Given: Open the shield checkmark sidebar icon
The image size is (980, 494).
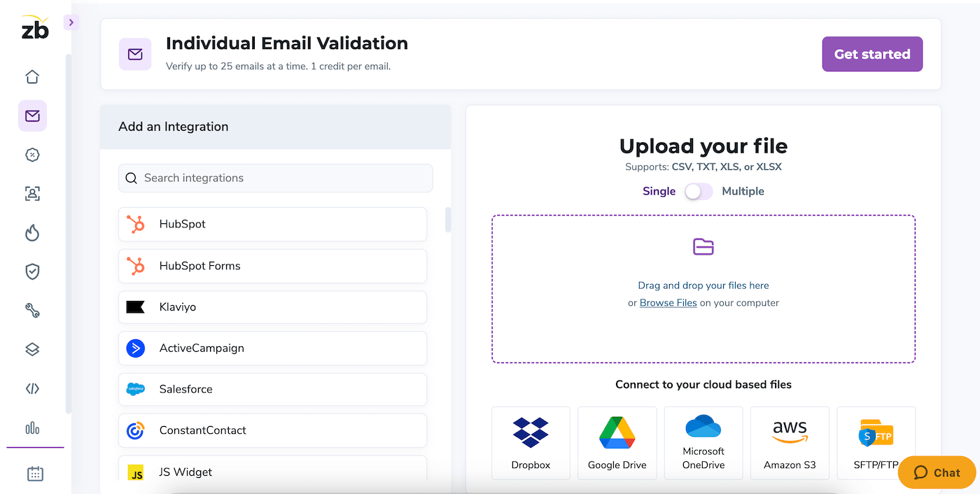Looking at the screenshot, I should pos(32,272).
